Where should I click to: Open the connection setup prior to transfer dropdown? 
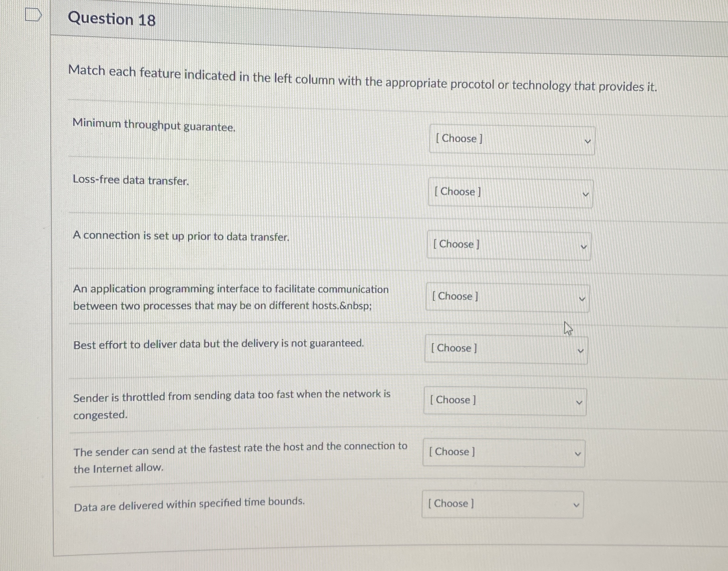(x=508, y=245)
